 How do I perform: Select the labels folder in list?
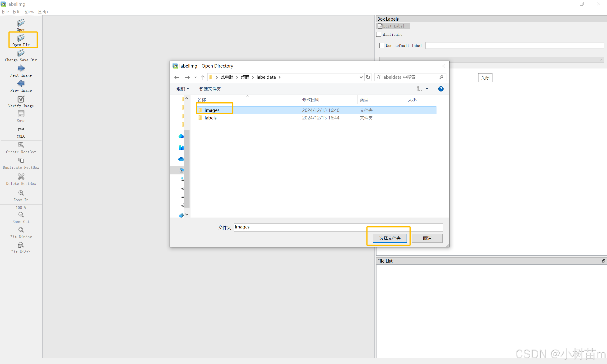pos(210,118)
